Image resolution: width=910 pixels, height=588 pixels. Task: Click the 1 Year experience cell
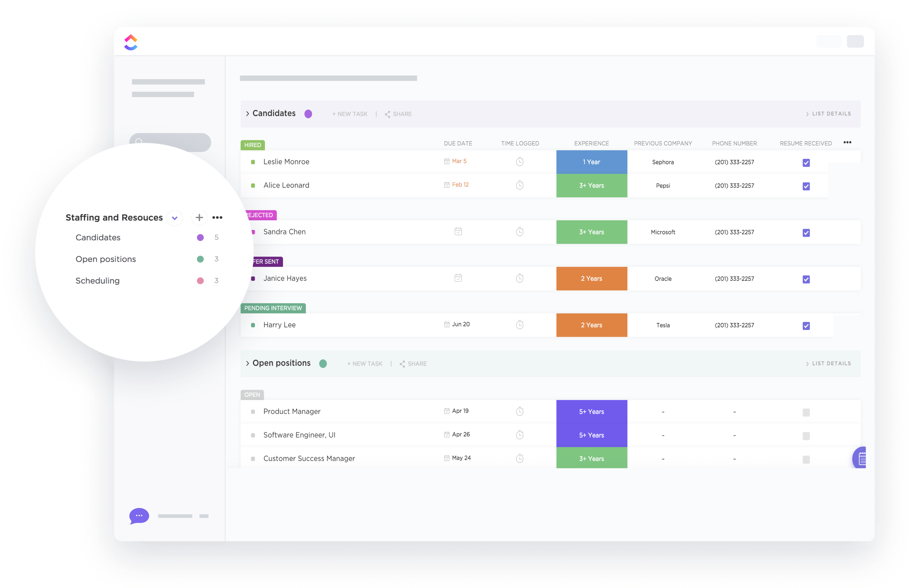click(x=591, y=162)
